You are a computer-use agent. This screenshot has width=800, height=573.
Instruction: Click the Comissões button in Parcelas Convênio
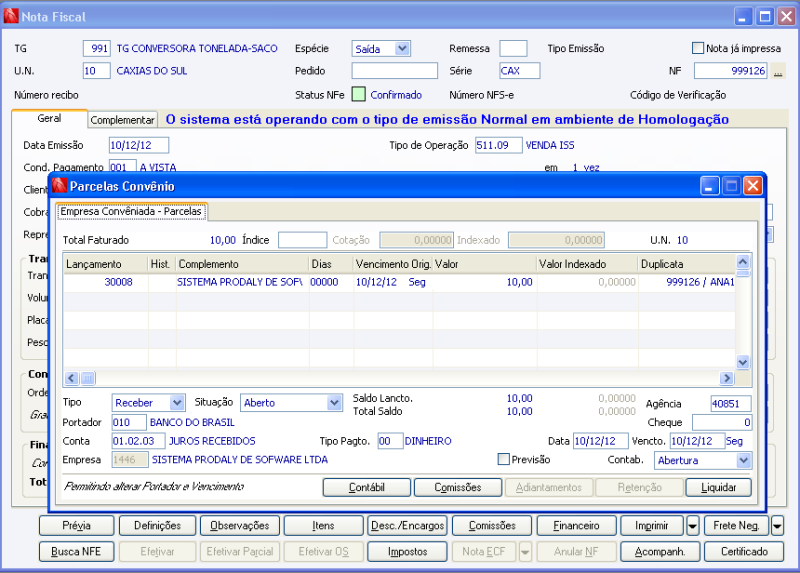[x=458, y=487]
